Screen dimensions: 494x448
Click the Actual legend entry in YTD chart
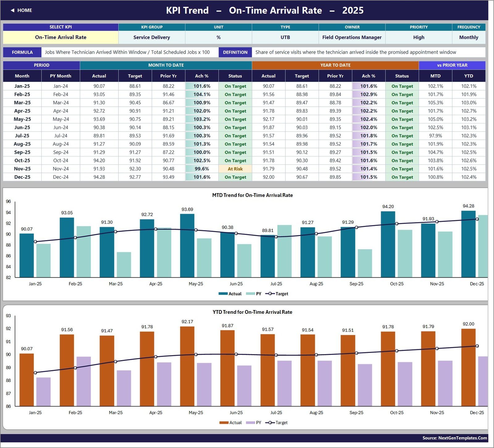230,423
